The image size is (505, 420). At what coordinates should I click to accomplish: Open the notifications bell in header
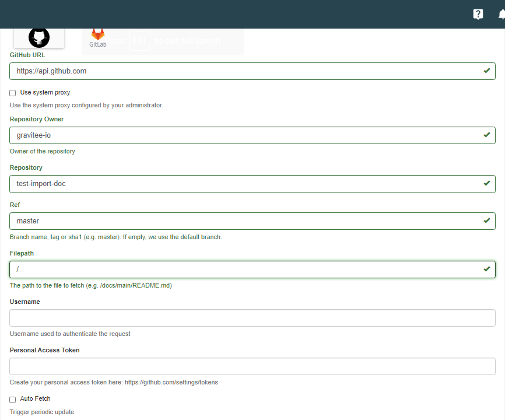pos(502,15)
